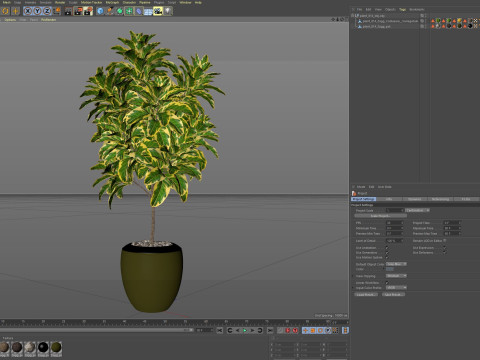Viewport: 480px width, 360px height.
Task: Click the yellow cross tool next to rotate
Action: tap(15, 11)
